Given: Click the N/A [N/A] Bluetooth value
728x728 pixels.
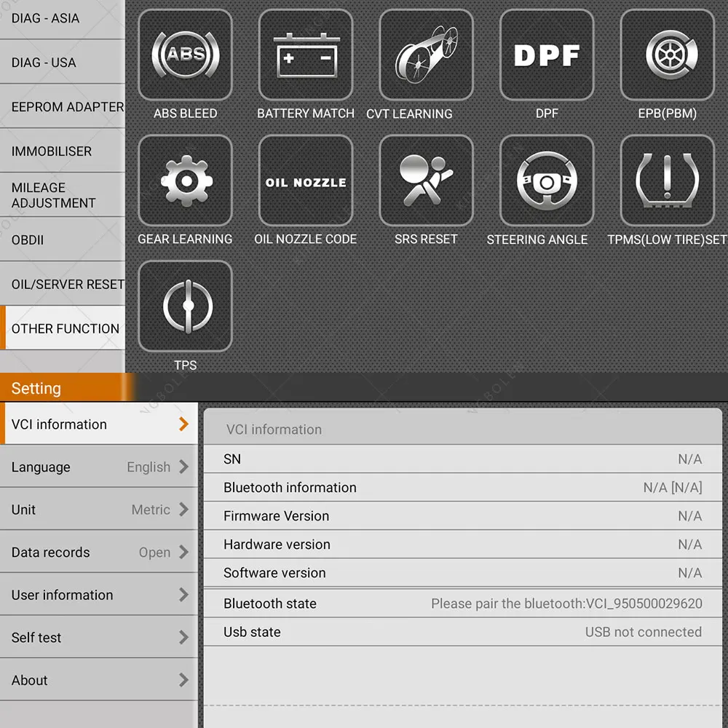Looking at the screenshot, I should [673, 488].
